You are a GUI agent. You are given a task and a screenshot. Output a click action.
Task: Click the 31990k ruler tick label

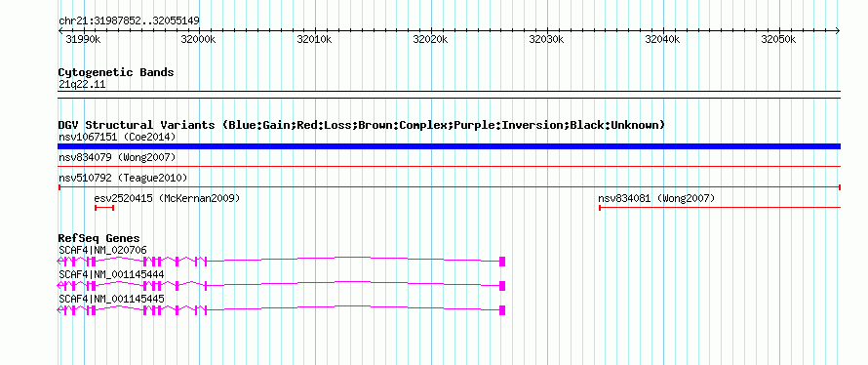[83, 40]
